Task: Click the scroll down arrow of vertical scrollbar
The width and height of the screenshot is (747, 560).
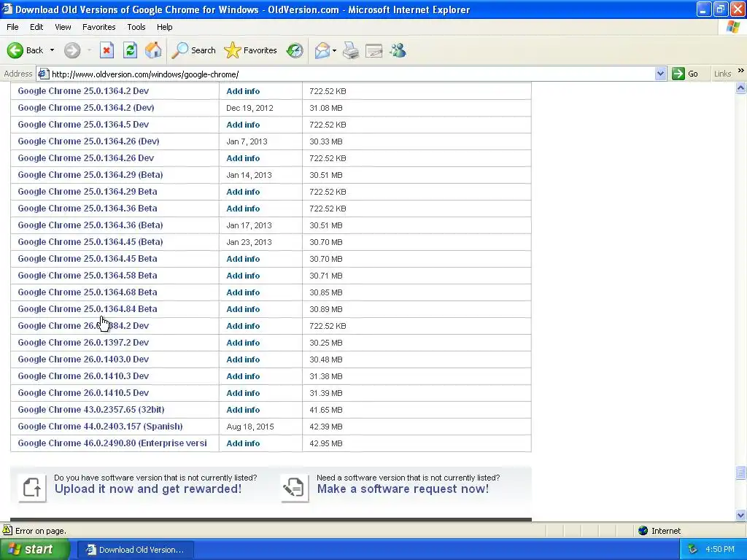Action: pyautogui.click(x=741, y=515)
